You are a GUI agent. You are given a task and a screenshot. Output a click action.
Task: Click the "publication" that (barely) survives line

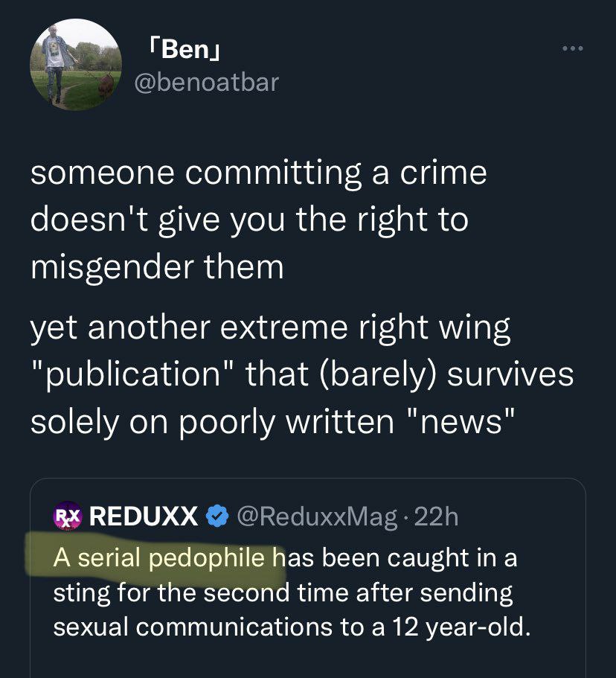click(301, 374)
